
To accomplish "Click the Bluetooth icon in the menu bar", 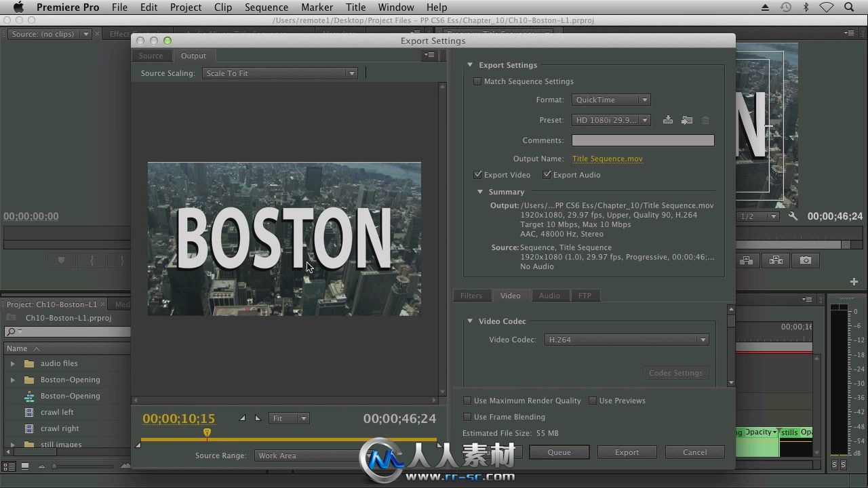I will coord(806,7).
